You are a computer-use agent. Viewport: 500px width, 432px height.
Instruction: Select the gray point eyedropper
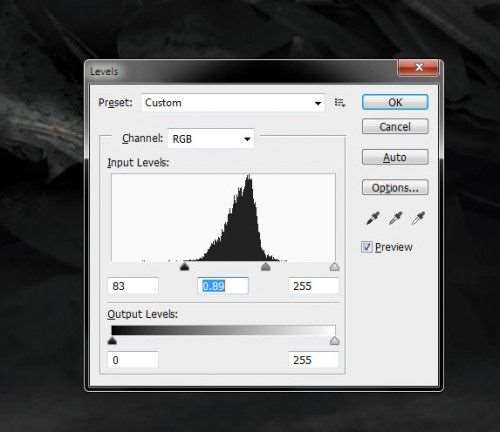tap(395, 218)
